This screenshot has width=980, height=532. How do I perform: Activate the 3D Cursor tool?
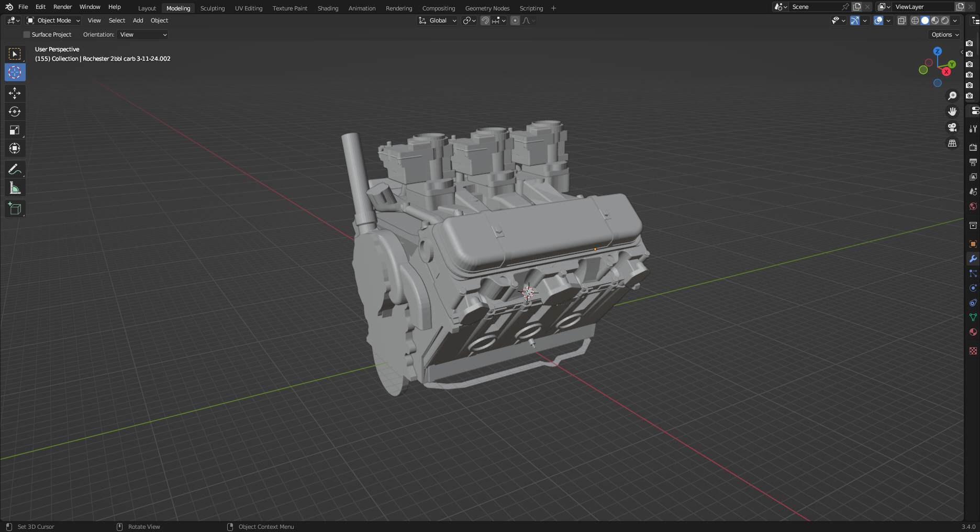click(x=15, y=72)
